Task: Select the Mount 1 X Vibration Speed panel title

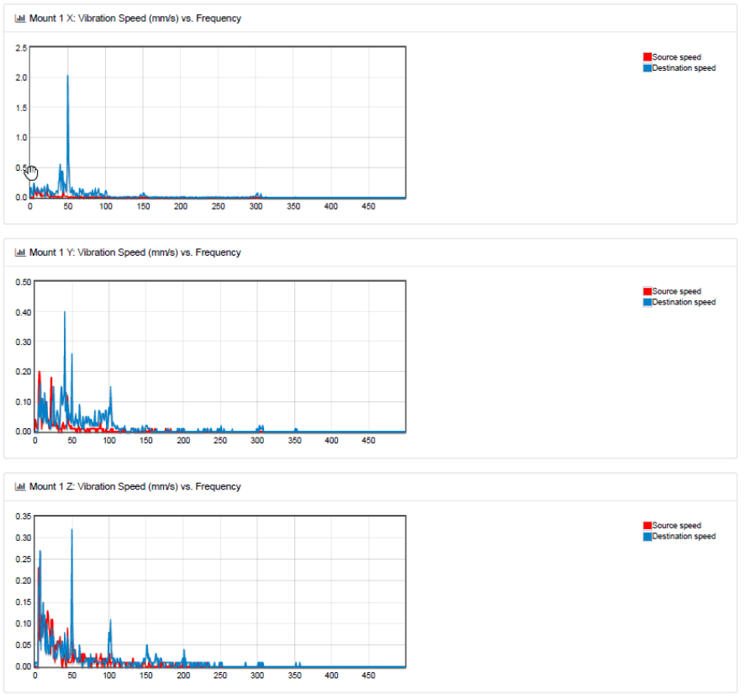Action: pos(135,19)
